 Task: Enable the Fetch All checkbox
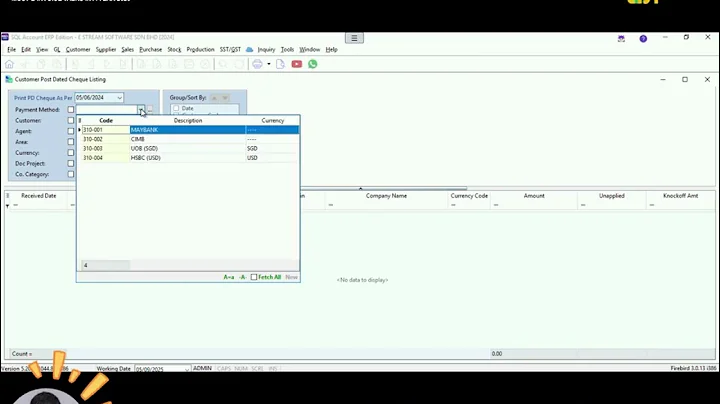pyautogui.click(x=254, y=277)
